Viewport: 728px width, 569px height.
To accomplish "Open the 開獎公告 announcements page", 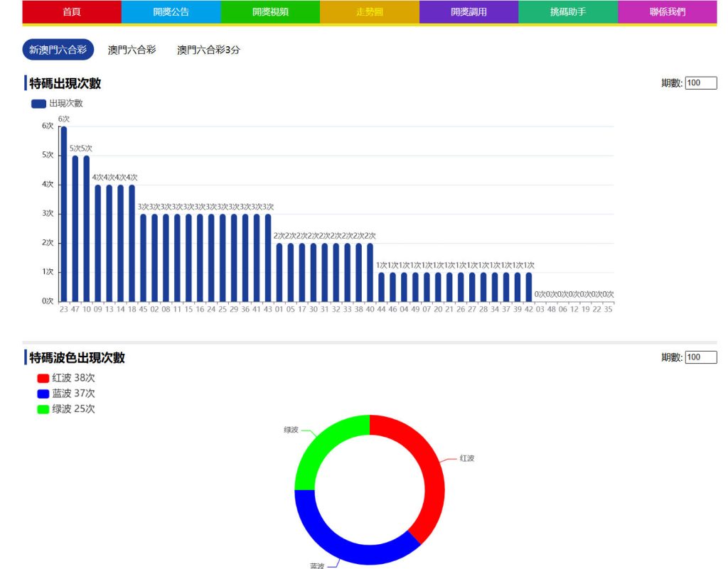I will pyautogui.click(x=172, y=11).
